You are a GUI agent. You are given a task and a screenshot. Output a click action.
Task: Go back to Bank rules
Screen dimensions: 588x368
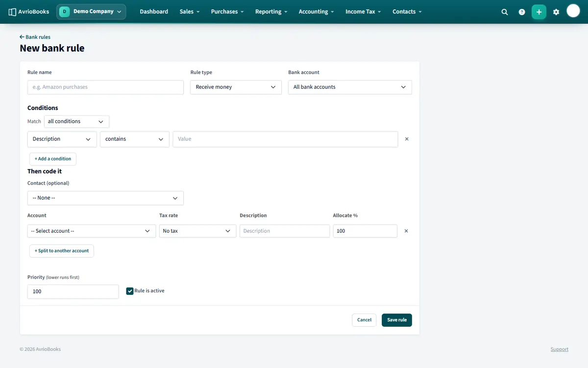[x=35, y=37]
